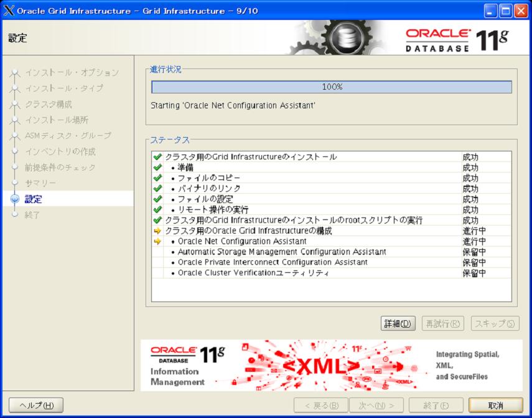Click the Oracle 11g XML banner image
Viewport: 532px width, 418px height.
pyautogui.click(x=332, y=366)
